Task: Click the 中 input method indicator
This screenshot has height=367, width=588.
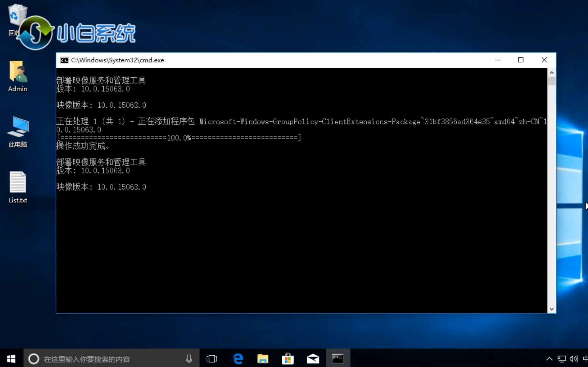Action: click(x=585, y=359)
